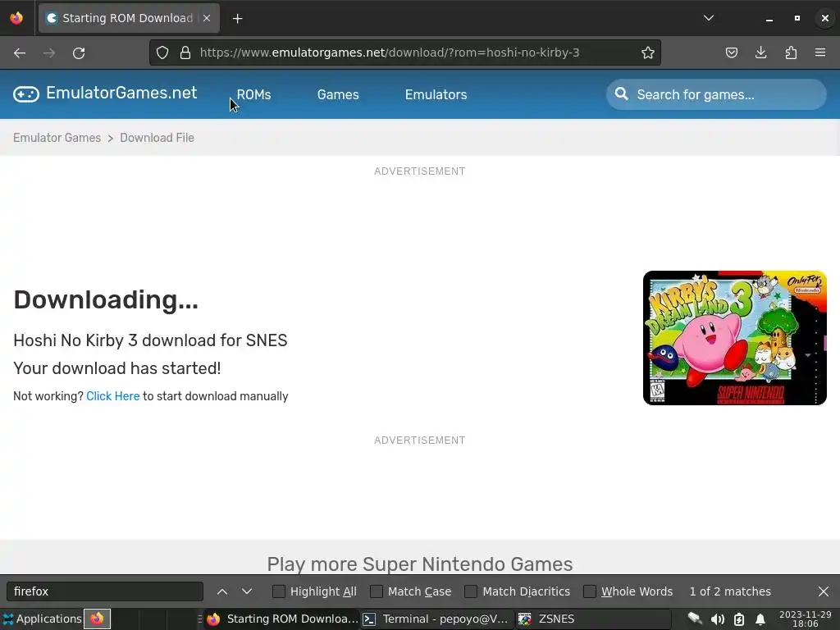This screenshot has width=840, height=630.
Task: Click the EmulatorGames.net gamepad logo
Action: [x=26, y=94]
